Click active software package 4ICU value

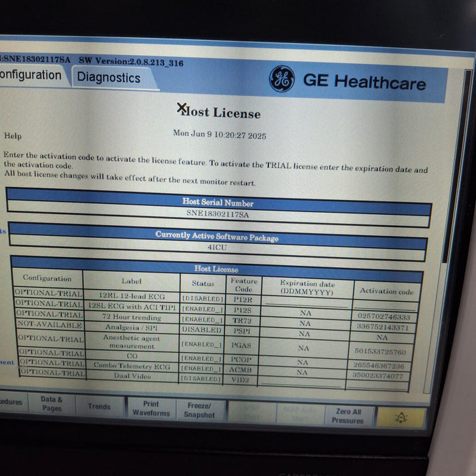point(218,248)
